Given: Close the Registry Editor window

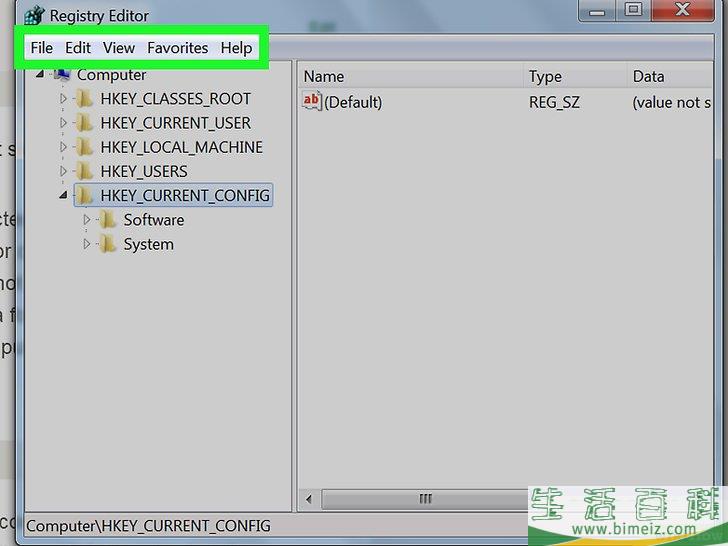Looking at the screenshot, I should (x=682, y=10).
